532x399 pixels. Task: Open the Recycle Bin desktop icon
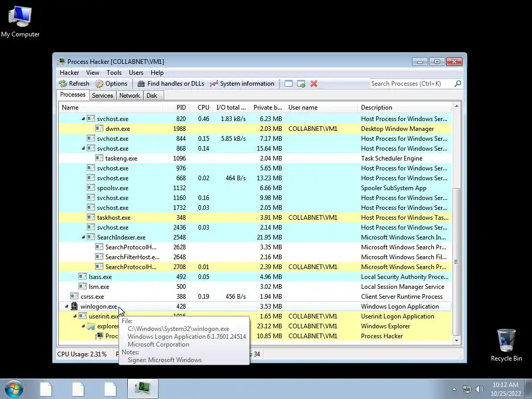tap(506, 345)
